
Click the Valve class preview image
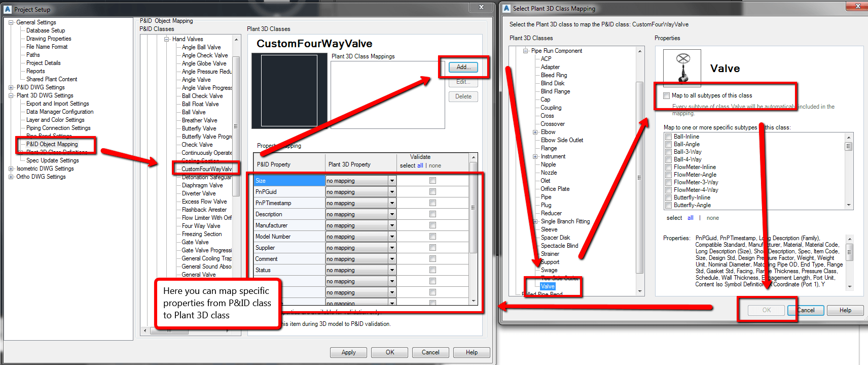[682, 68]
